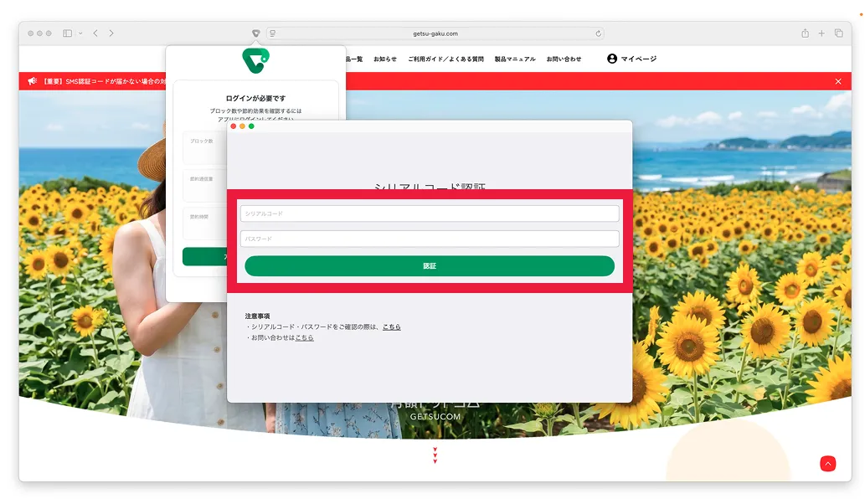This screenshot has height=504, width=865.
Task: Open the 製品マニュアル menu item
Action: point(515,59)
